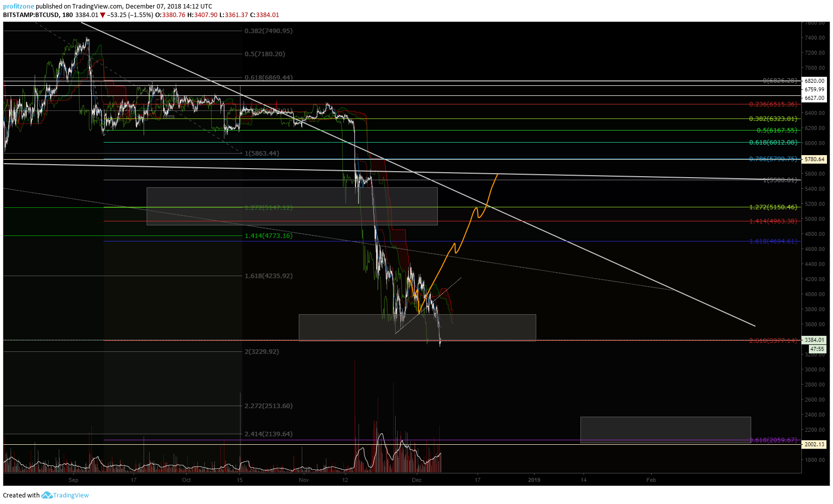Click the 2.272(2513.60) Fibonacci label
This screenshot has height=504, width=833.
pyautogui.click(x=269, y=406)
